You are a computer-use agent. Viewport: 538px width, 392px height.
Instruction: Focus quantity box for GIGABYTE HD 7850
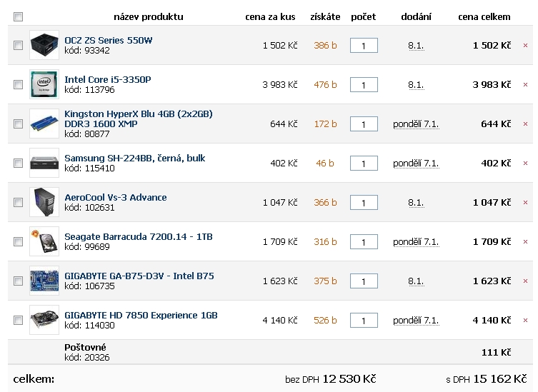364,321
